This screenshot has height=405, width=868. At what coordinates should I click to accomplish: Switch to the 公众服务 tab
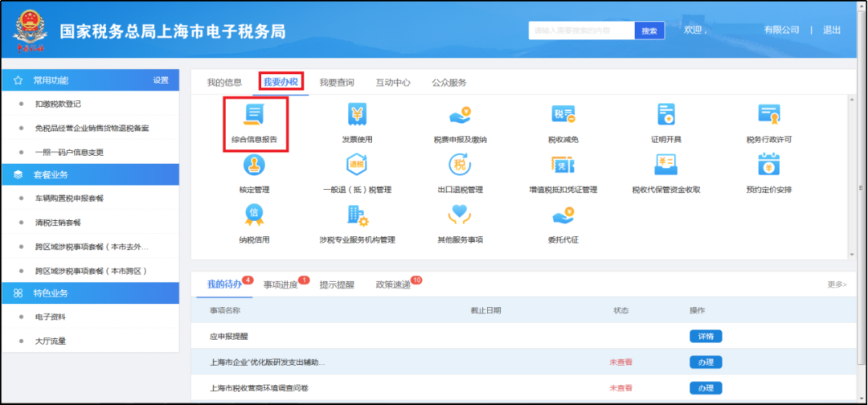click(449, 83)
